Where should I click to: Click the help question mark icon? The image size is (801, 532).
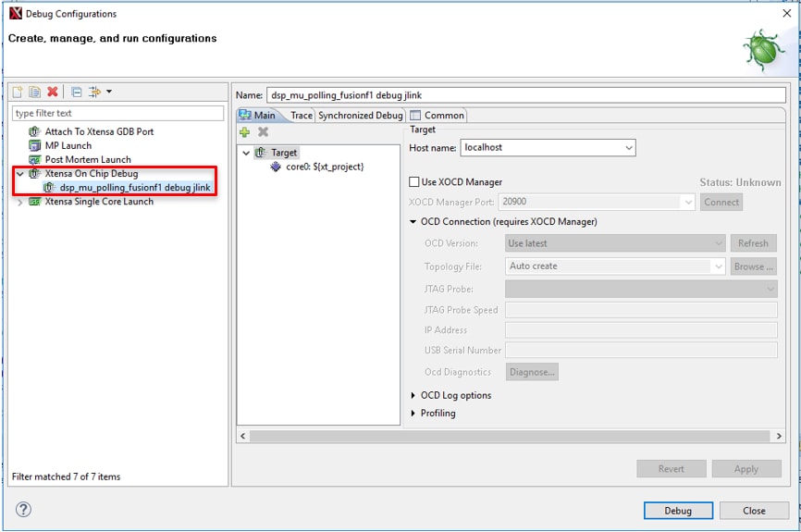24,510
